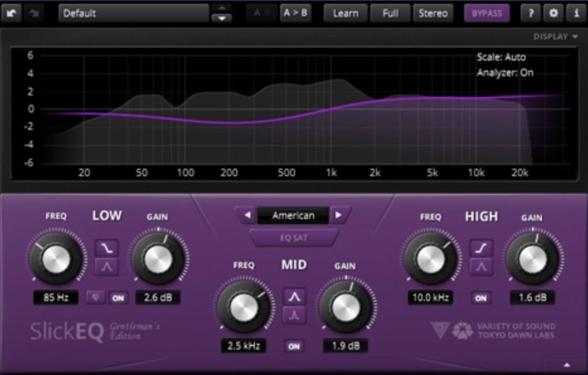
Task: Click the redo arrow icon
Action: pyautogui.click(x=35, y=13)
